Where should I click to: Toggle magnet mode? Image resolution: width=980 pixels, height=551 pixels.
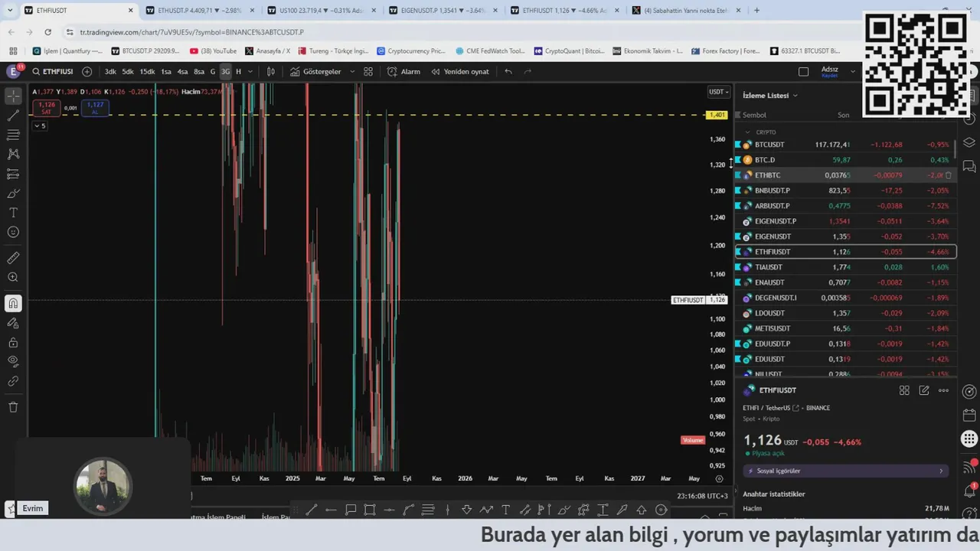(x=13, y=303)
